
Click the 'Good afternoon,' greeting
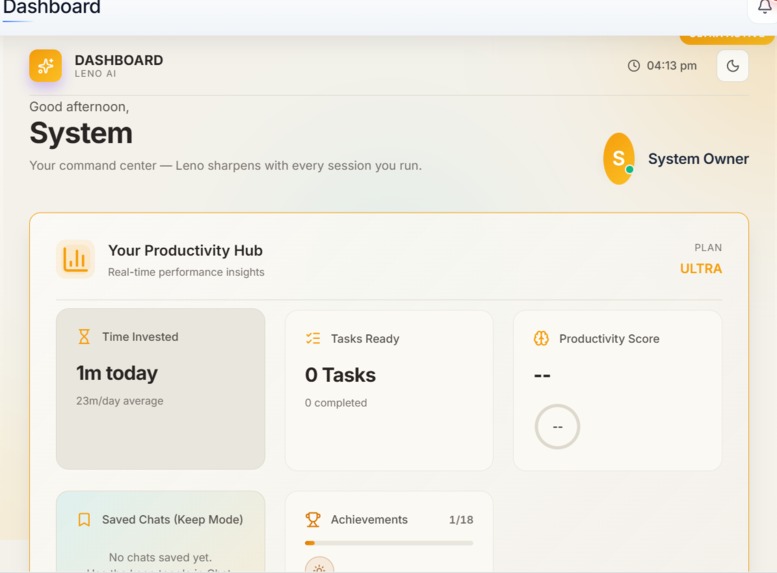click(x=79, y=107)
